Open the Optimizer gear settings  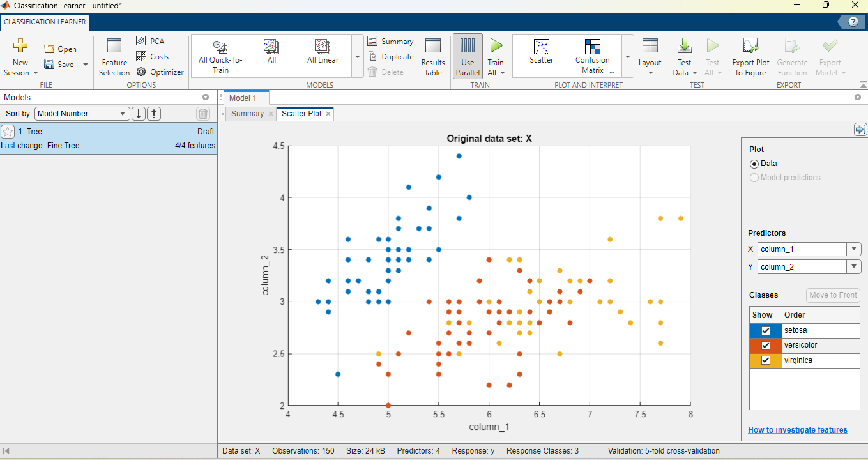(x=141, y=72)
